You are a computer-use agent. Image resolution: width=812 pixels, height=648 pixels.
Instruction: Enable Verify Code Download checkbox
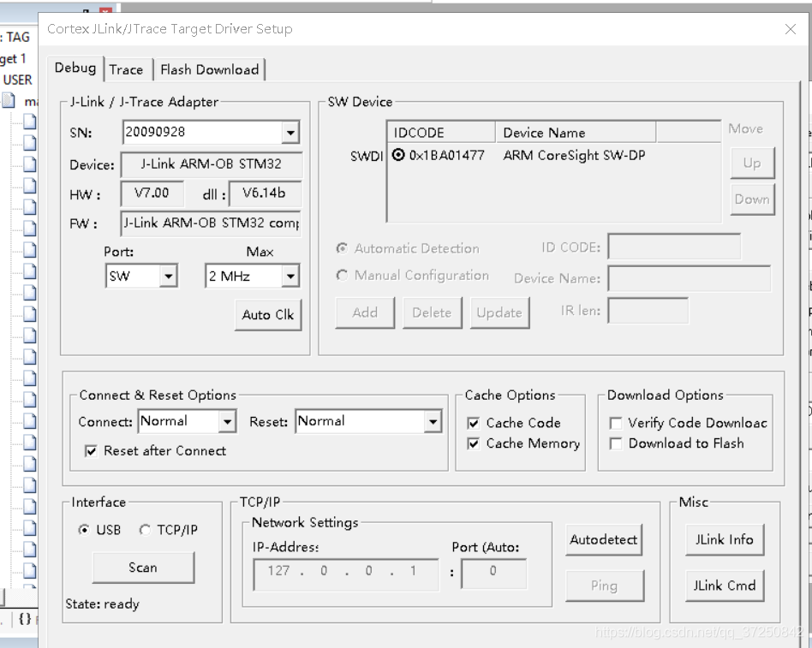(x=616, y=423)
